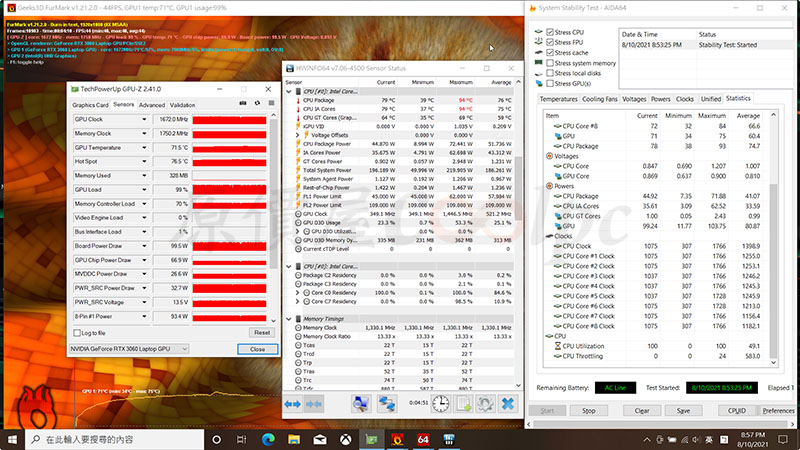Click HWiNFO sensor list vertical scrollbar

[518, 233]
